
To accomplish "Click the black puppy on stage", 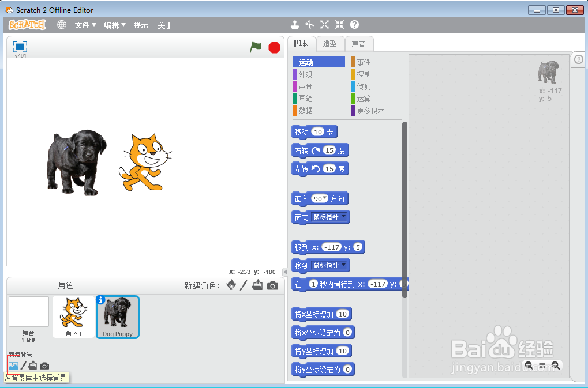I will click(77, 162).
